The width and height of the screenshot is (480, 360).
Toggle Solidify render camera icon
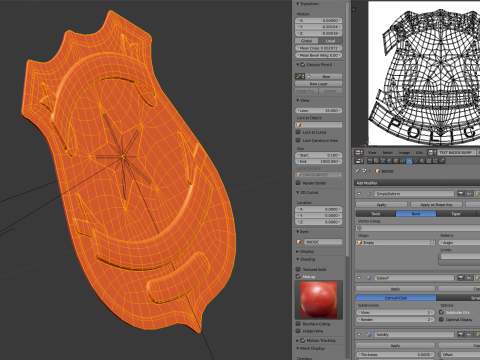pyautogui.click(x=461, y=334)
